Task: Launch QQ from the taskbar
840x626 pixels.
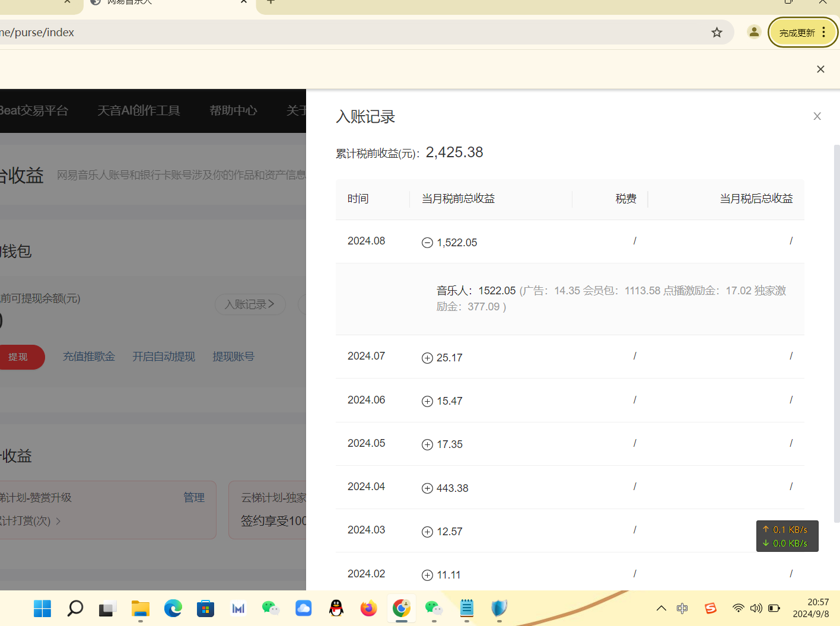Action: (336, 608)
